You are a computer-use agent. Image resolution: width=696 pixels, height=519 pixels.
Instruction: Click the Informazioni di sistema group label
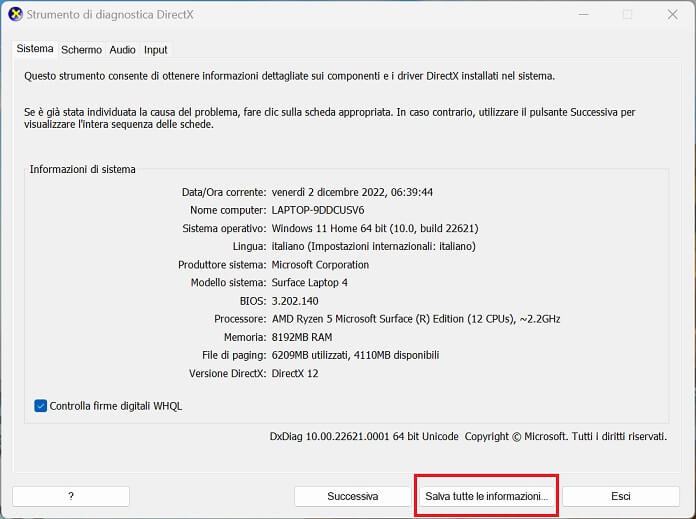pyautogui.click(x=83, y=169)
